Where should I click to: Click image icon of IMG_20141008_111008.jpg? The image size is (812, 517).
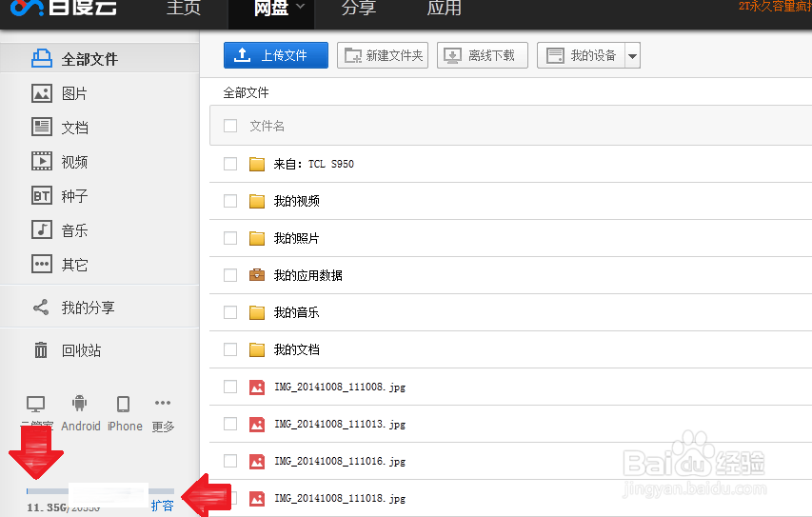pyautogui.click(x=257, y=387)
